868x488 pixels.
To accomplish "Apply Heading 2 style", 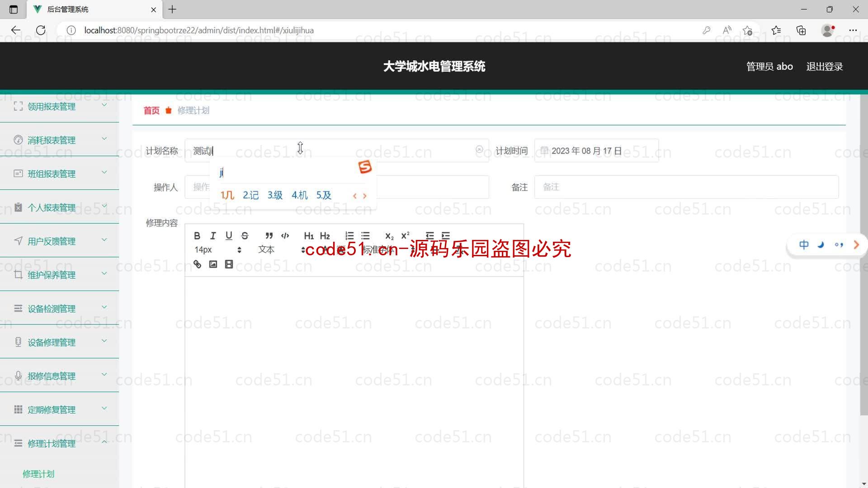I will click(x=325, y=235).
